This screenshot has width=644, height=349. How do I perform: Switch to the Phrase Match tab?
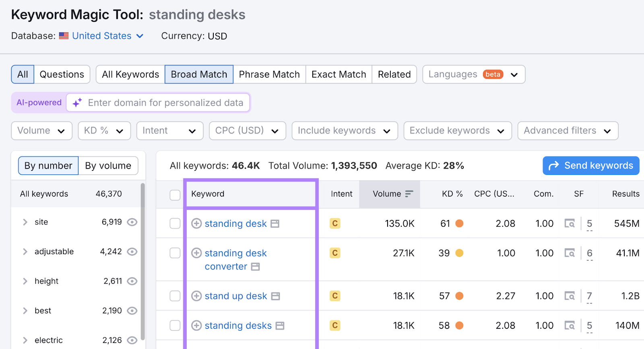(x=269, y=74)
